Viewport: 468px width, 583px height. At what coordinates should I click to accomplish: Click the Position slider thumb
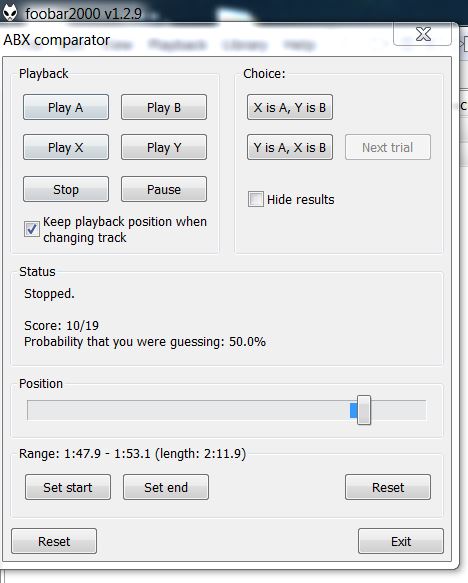click(364, 410)
